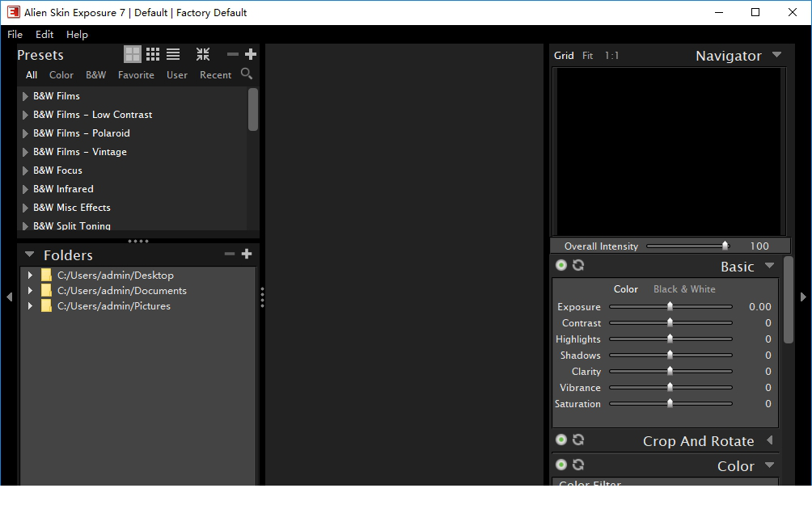Collapse the Navigator panel arrow
The image size is (812, 505).
776,54
